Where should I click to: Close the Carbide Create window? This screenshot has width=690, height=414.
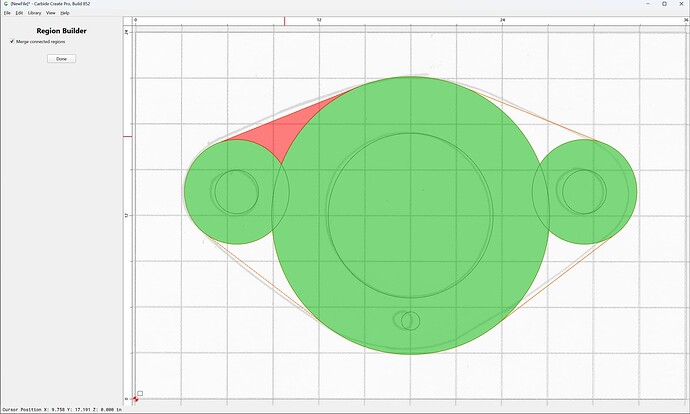681,4
